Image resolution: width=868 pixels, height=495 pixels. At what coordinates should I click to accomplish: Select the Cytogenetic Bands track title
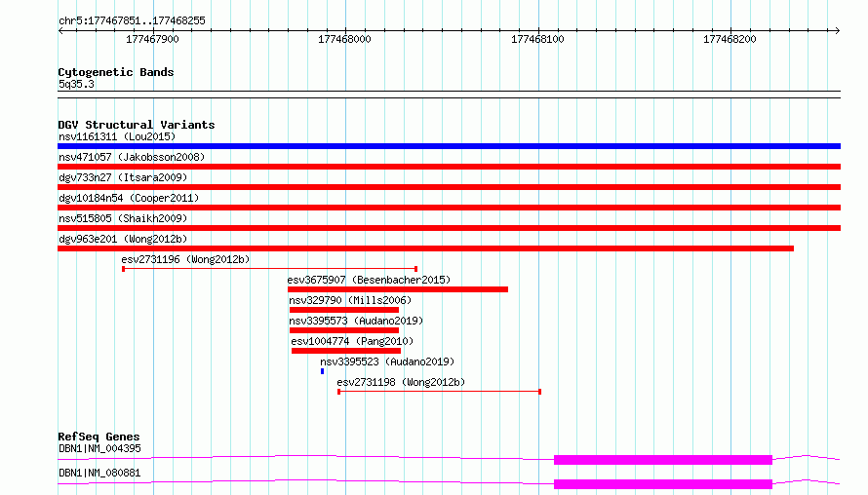[116, 72]
